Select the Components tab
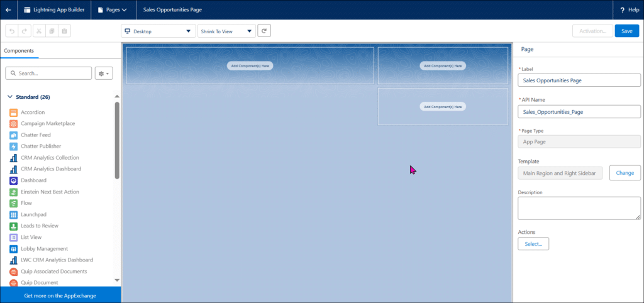644x303 pixels. (19, 50)
